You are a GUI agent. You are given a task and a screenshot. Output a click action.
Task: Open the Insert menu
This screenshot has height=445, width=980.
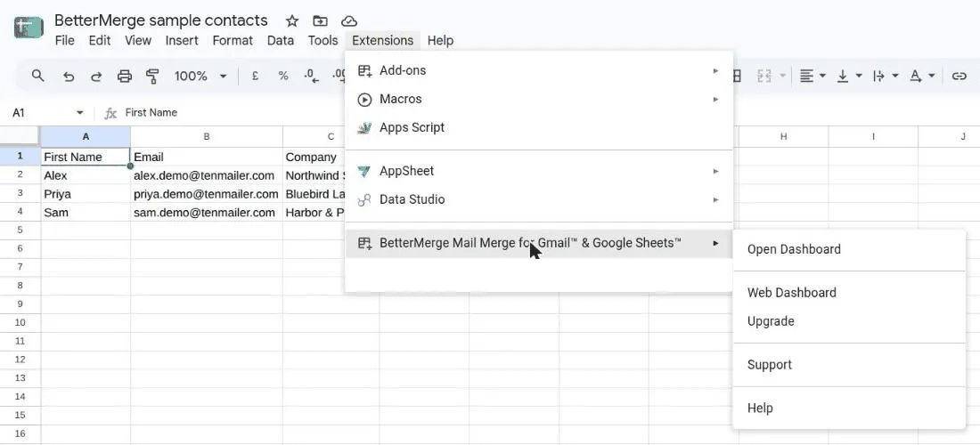coord(181,41)
